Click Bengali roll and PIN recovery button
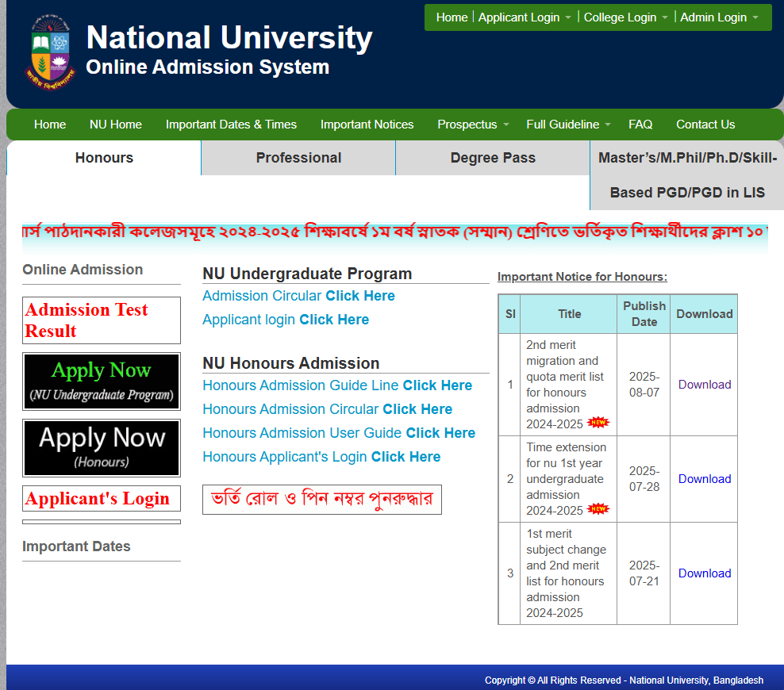The image size is (784, 690). pyautogui.click(x=322, y=500)
